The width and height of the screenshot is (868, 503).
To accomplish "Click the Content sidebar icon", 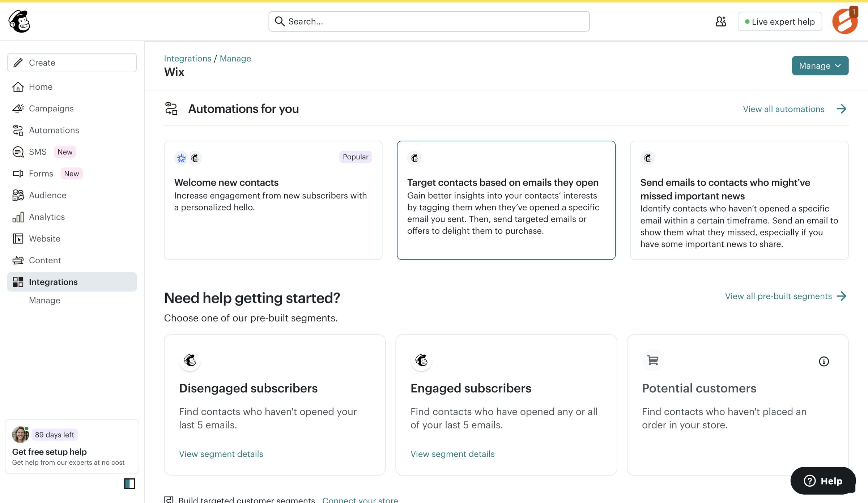I will [18, 260].
